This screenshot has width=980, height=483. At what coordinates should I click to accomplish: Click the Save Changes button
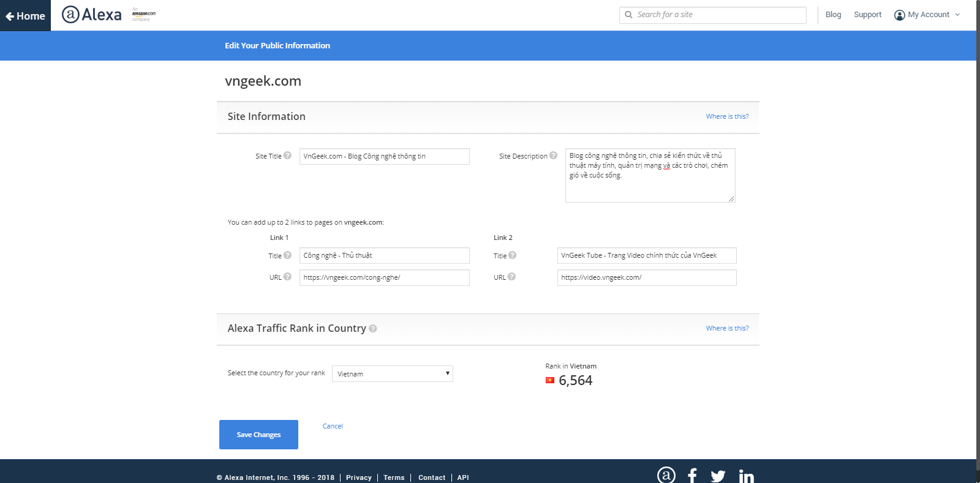click(x=258, y=435)
